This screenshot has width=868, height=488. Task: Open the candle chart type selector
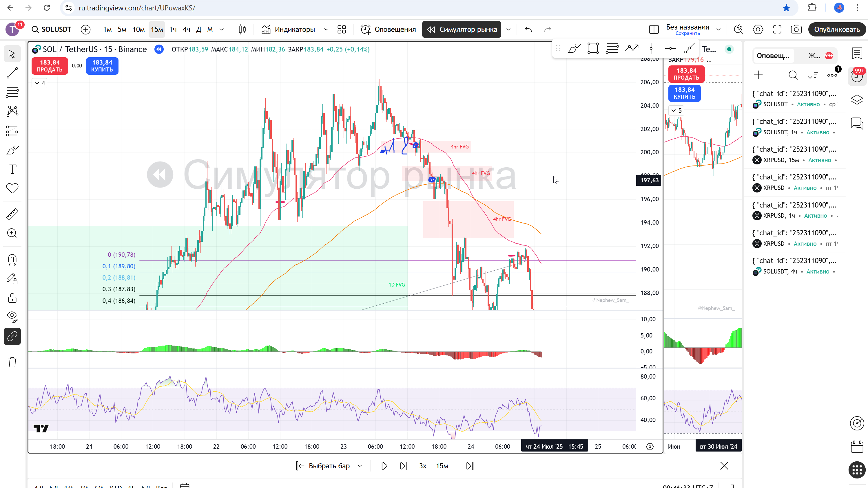242,30
